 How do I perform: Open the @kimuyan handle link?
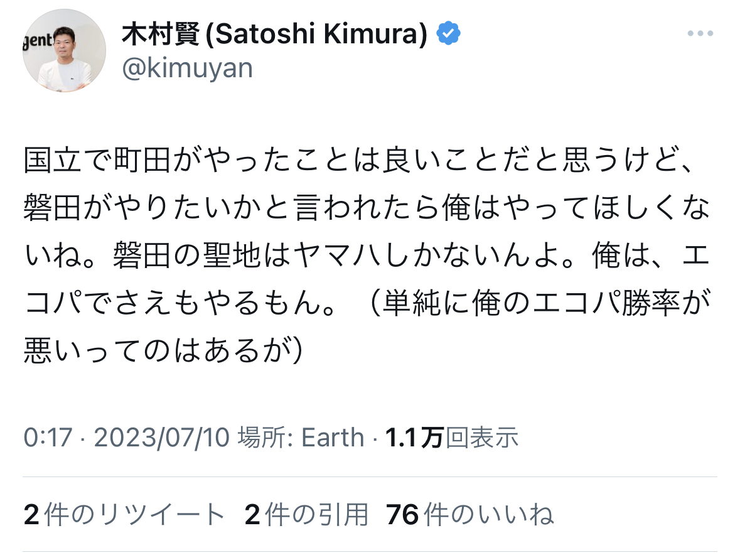tap(188, 68)
